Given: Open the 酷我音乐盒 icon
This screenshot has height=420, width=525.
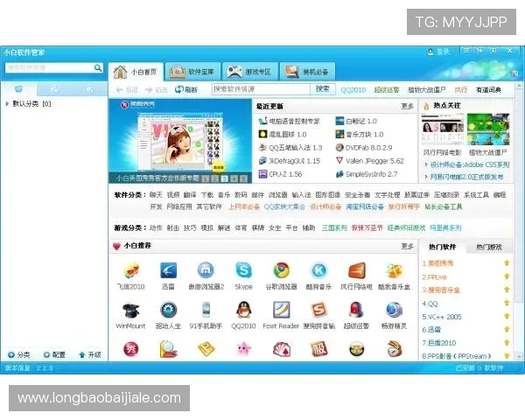Looking at the screenshot, I should tap(394, 270).
